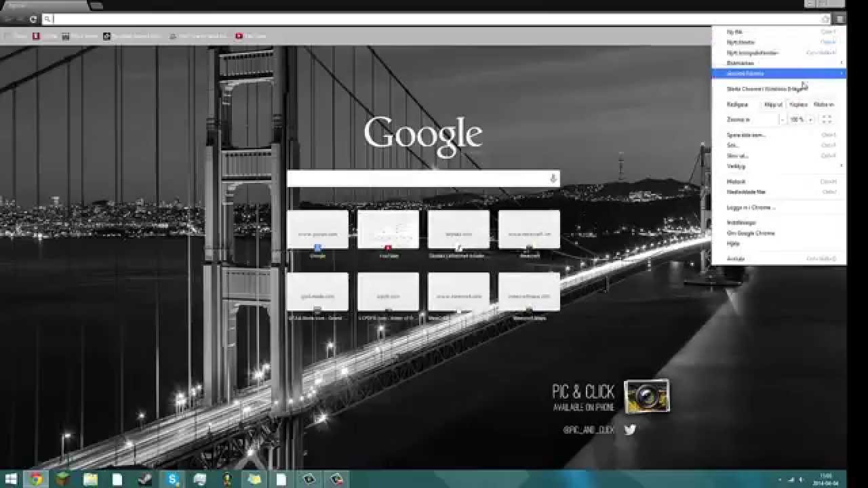Open Nedladdade filer from the menu
Image resolution: width=868 pixels, height=488 pixels.
(x=778, y=192)
